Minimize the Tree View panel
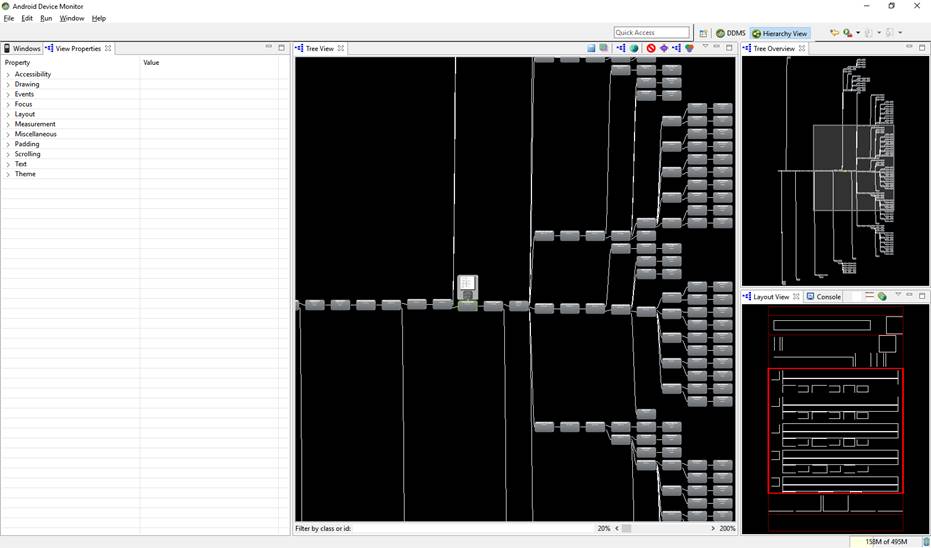 pyautogui.click(x=717, y=46)
